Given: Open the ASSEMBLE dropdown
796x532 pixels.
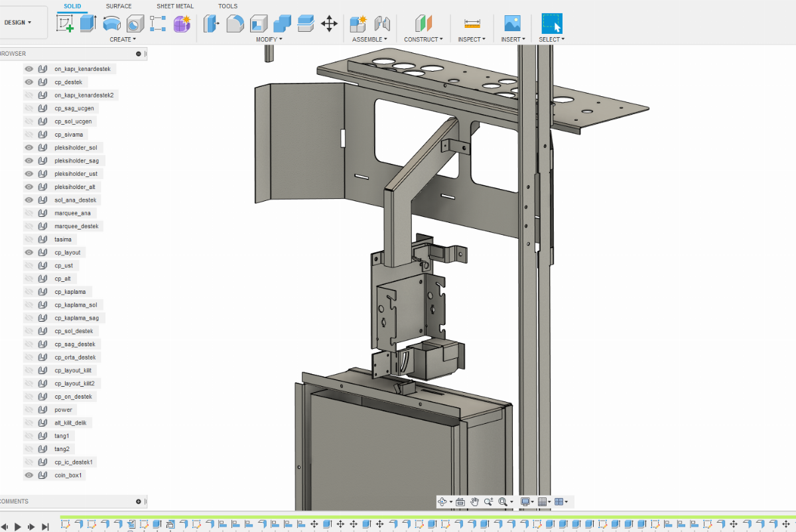Looking at the screenshot, I should [x=370, y=40].
